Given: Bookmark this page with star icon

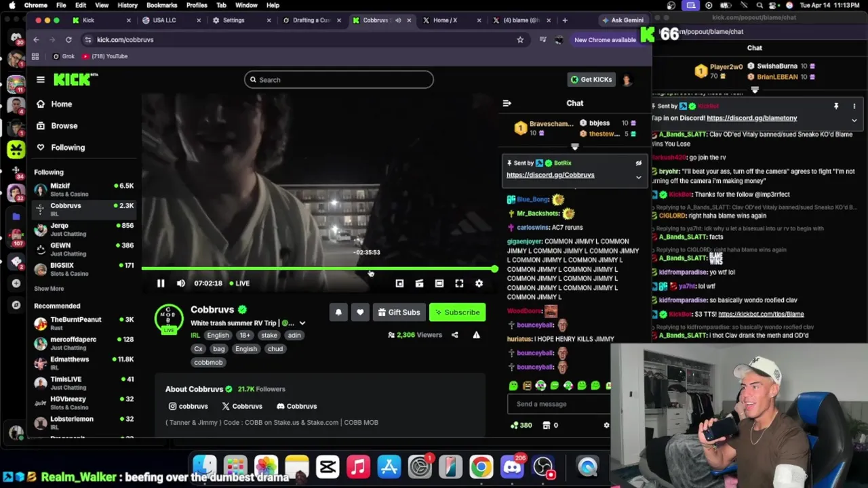Looking at the screenshot, I should pos(520,40).
